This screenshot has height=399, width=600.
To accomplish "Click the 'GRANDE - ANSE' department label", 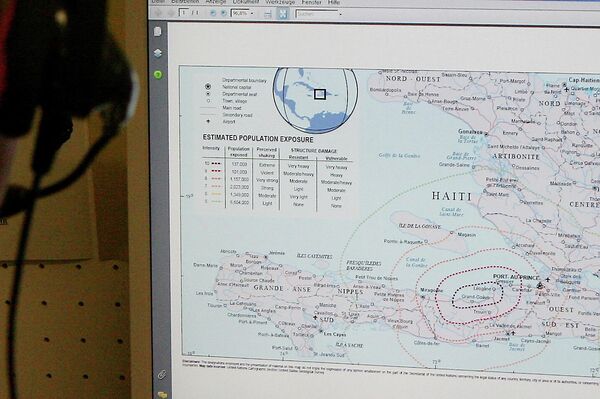I will [282, 288].
